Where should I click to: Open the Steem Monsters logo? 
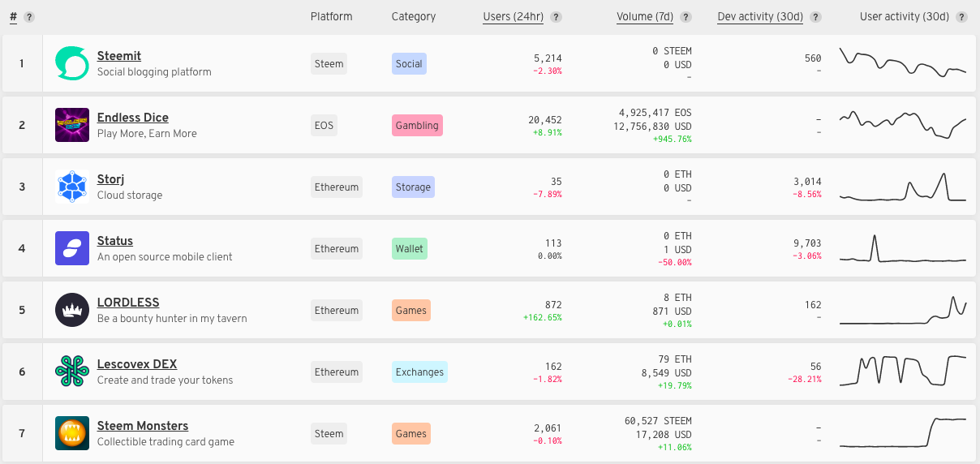pyautogui.click(x=72, y=433)
